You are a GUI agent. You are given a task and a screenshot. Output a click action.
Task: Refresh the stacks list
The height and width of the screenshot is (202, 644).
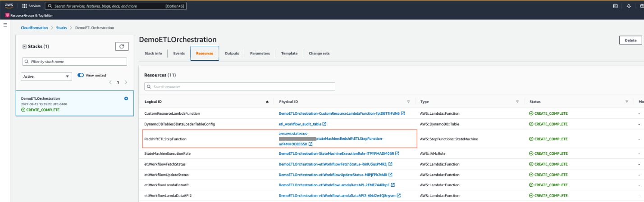click(x=122, y=46)
